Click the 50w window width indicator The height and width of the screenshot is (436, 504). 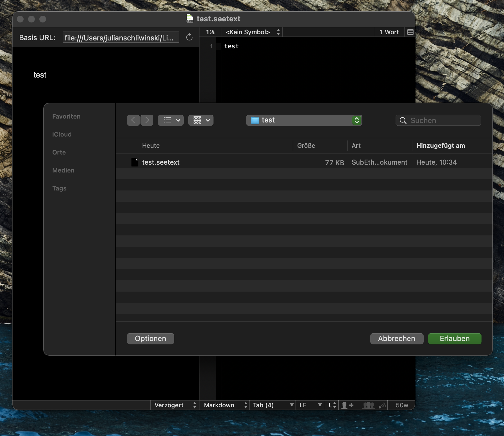coord(402,405)
